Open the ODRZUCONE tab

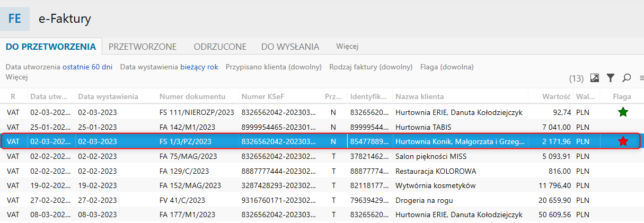point(220,47)
